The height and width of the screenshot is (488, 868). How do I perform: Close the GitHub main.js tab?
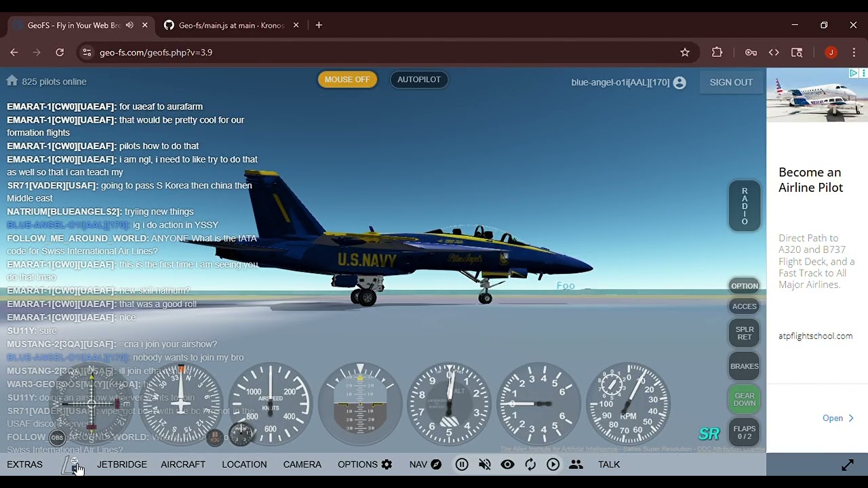296,25
